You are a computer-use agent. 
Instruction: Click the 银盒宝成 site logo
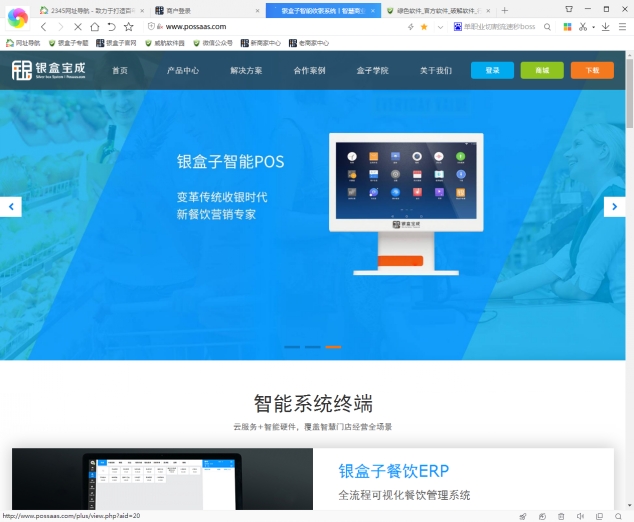49,70
